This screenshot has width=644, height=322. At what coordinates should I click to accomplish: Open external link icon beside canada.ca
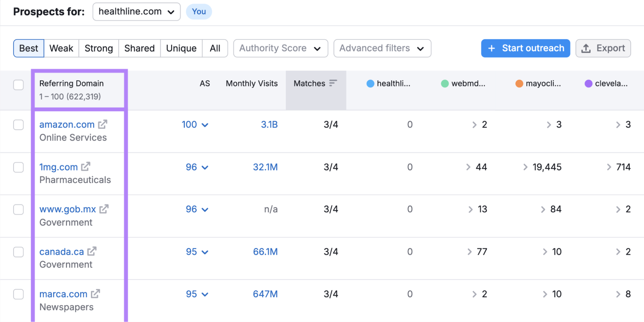[92, 251]
